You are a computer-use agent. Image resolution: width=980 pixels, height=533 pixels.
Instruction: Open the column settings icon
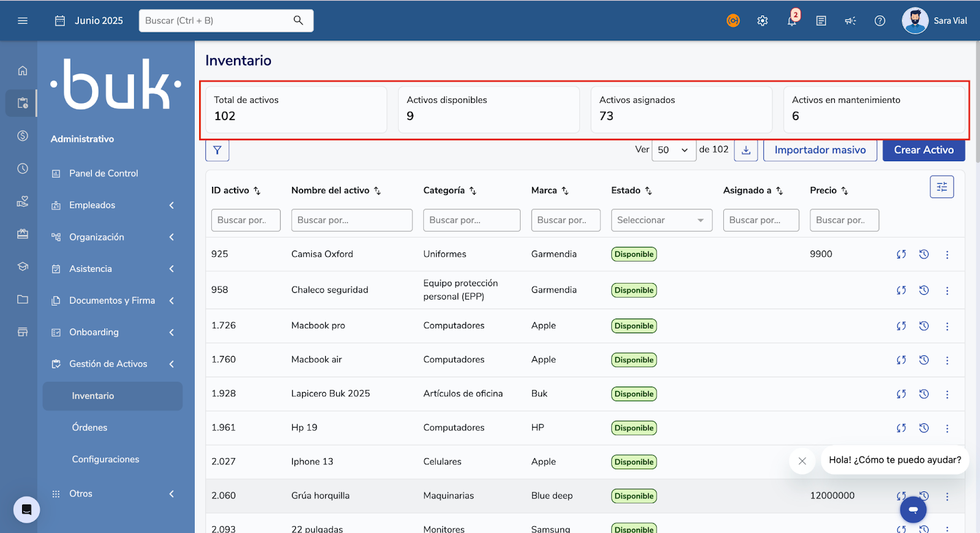point(941,187)
